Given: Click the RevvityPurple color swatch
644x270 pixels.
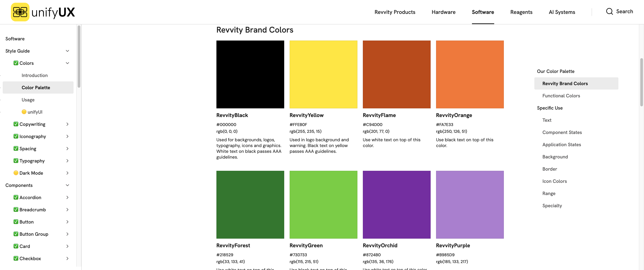Looking at the screenshot, I should click(x=470, y=205).
